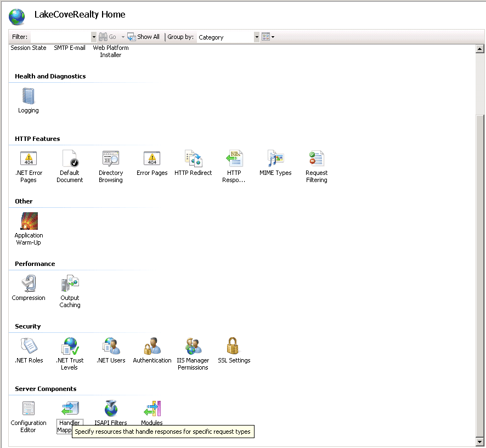The height and width of the screenshot is (448, 486).
Task: Click the Other group header
Action: 24,201
